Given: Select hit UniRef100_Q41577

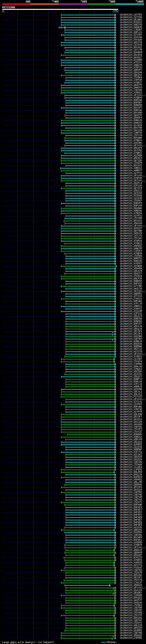Looking at the screenshot, I should (x=131, y=600).
